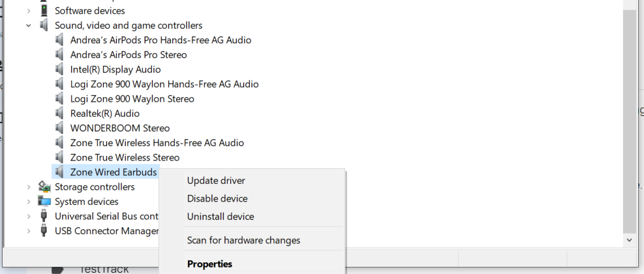Viewport: 644px width, 274px height.
Task: Expand the System devices node
Action: tap(28, 202)
